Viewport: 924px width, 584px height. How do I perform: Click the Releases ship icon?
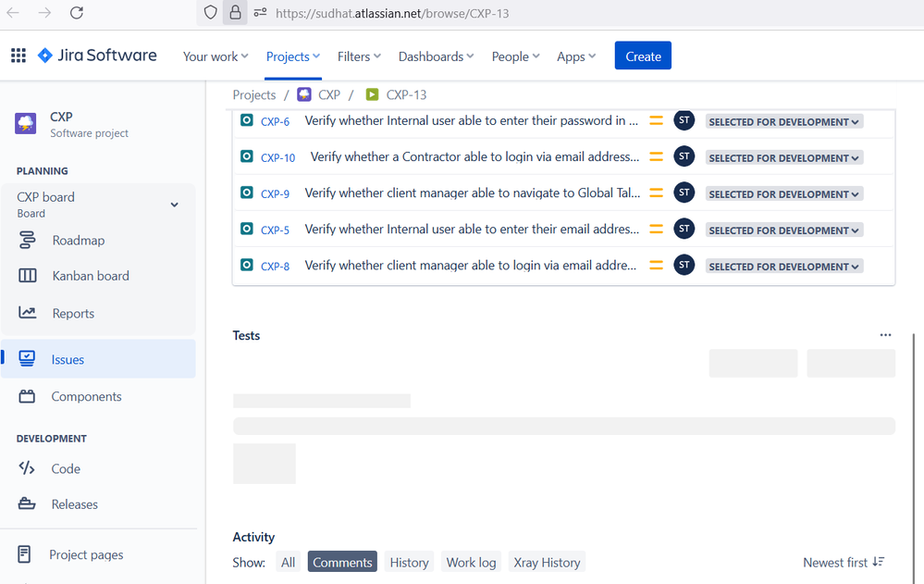tap(27, 503)
